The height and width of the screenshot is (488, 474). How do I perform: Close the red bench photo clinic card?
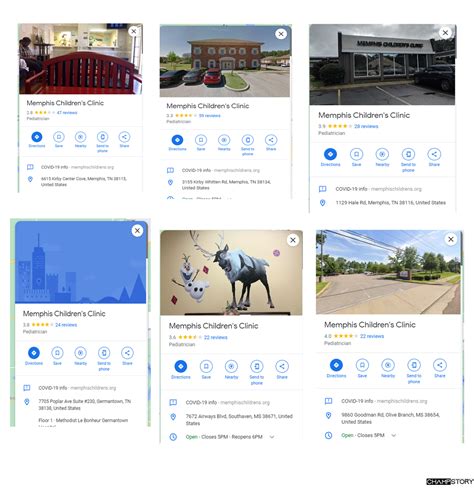point(134,31)
